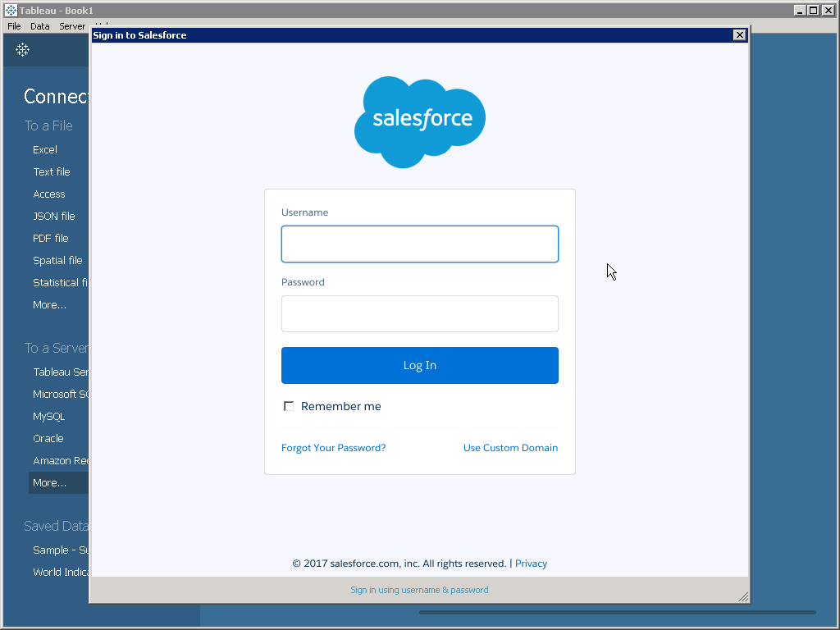Viewport: 840px width, 630px height.
Task: Click the Salesforce cloud logo
Action: tap(420, 121)
